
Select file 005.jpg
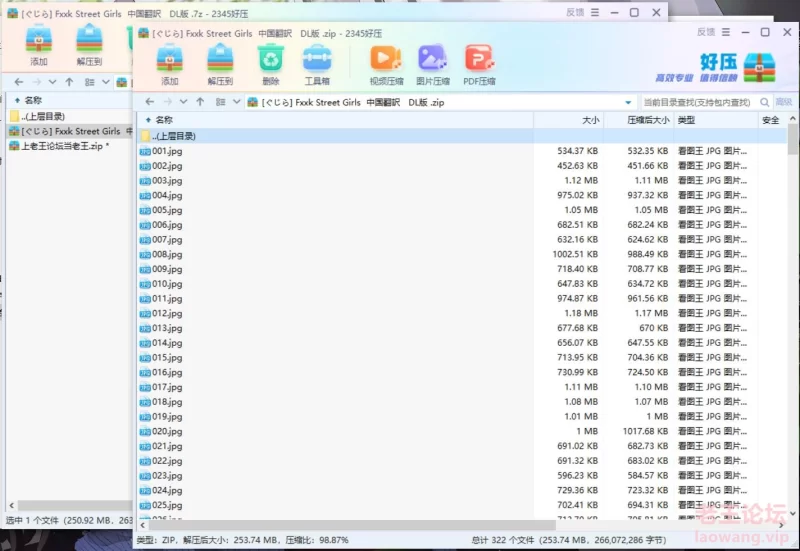[167, 210]
